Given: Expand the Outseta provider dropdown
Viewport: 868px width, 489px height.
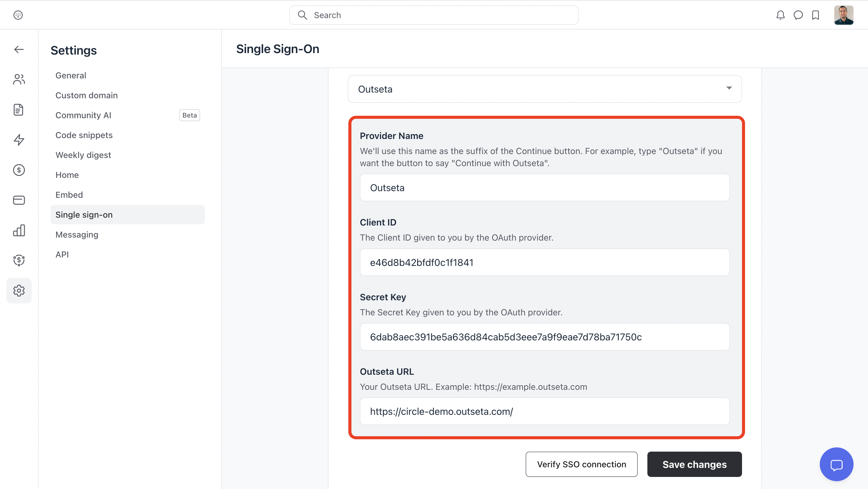Looking at the screenshot, I should (x=545, y=89).
